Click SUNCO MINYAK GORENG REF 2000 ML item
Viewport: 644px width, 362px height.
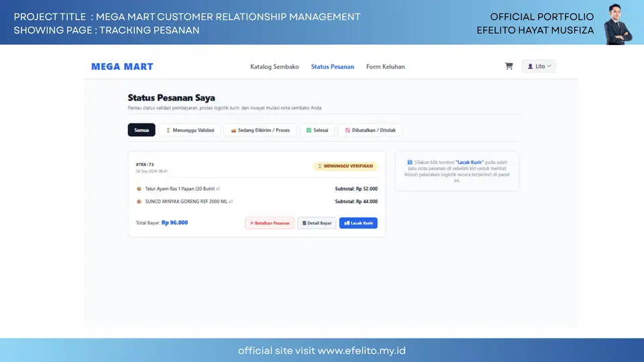(186, 202)
